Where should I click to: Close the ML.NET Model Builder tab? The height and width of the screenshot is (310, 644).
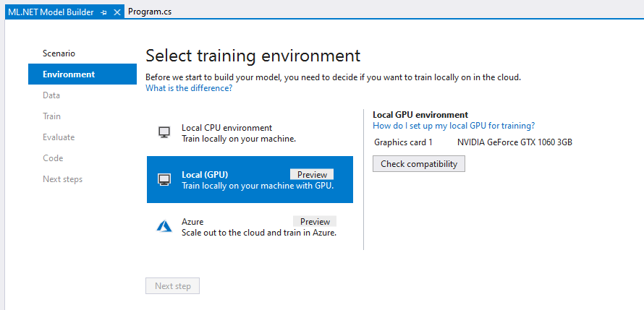[117, 12]
